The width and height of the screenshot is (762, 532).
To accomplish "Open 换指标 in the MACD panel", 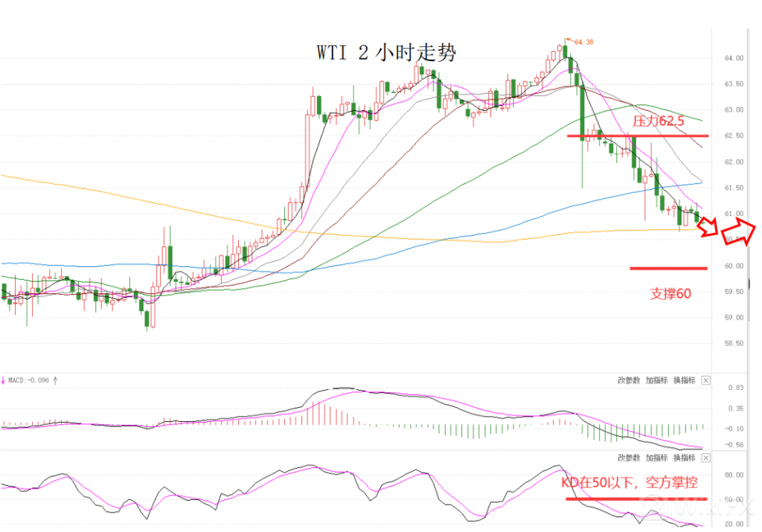I will (x=684, y=380).
